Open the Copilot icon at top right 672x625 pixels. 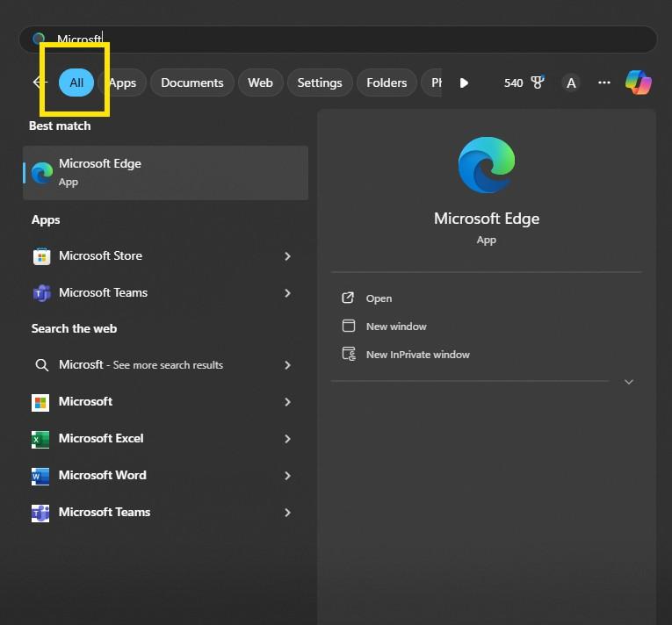point(638,83)
